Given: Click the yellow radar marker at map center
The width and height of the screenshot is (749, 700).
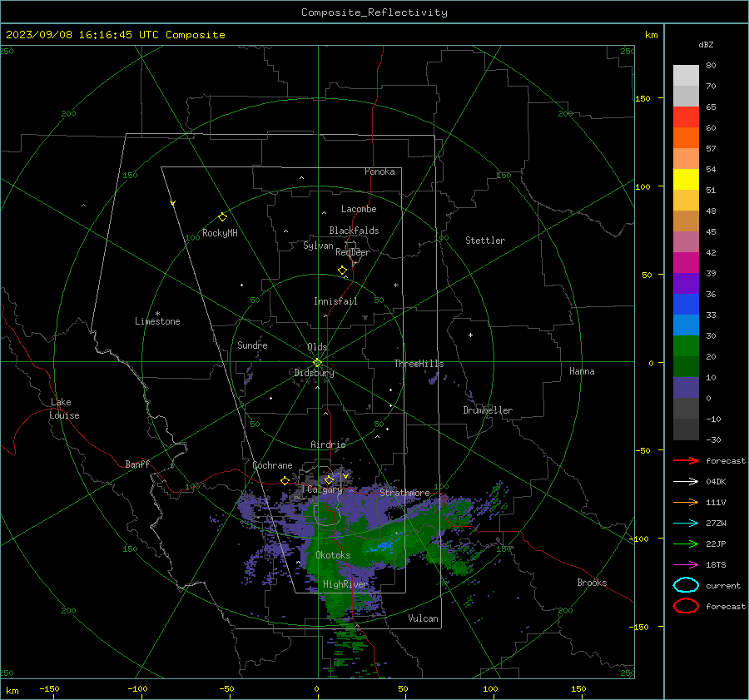Looking at the screenshot, I should tap(317, 363).
